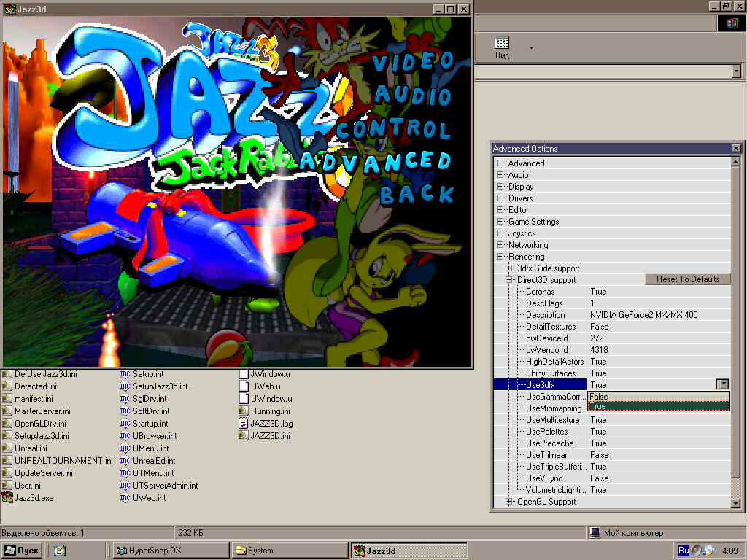Expand the Game Settings tree node
This screenshot has width=747, height=560.
[x=500, y=222]
